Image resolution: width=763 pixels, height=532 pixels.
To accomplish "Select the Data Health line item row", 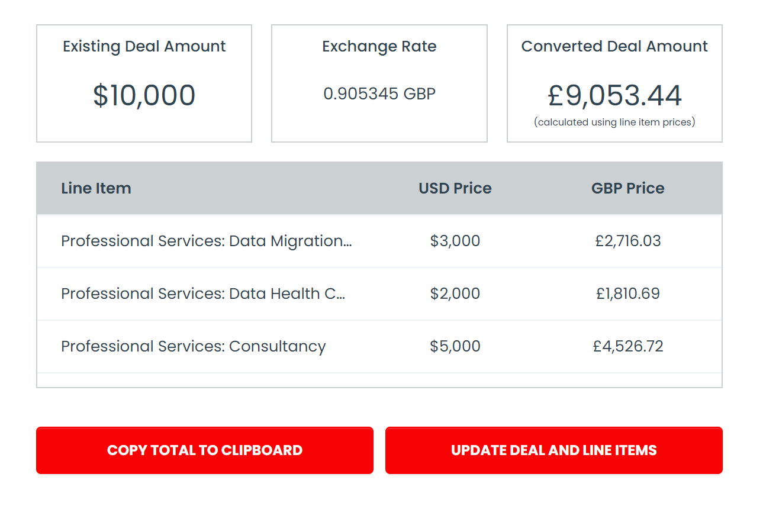I will click(x=203, y=294).
